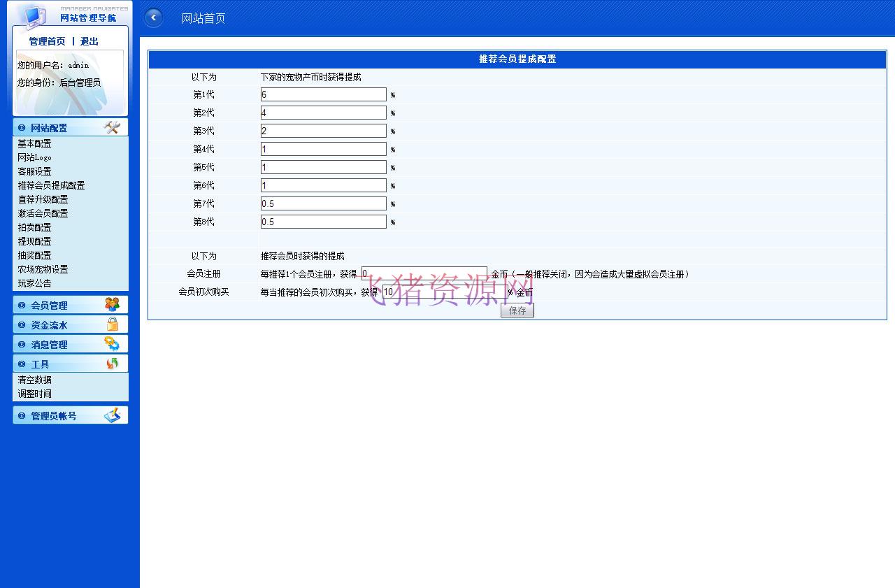Click the pencil icon beside 管理员帐号
The image size is (895, 588).
[x=112, y=415]
